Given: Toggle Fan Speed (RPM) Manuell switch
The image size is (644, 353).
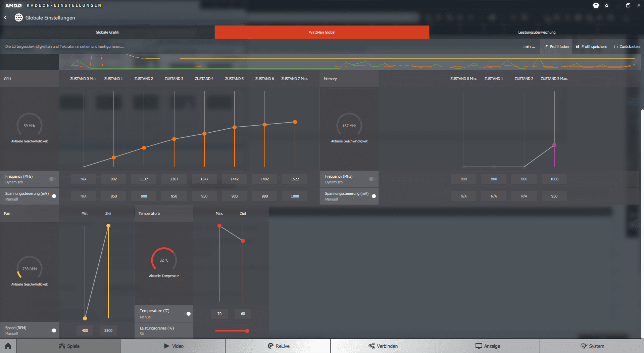Looking at the screenshot, I should (53, 330).
